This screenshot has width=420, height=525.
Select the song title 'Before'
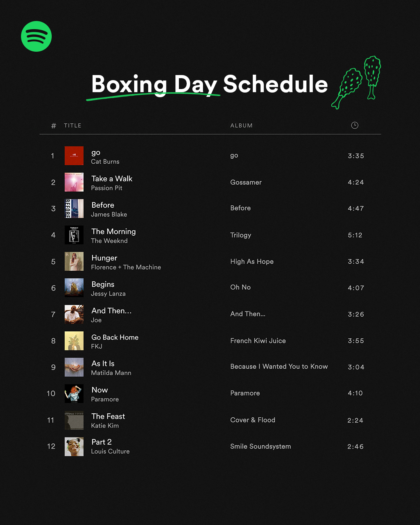(103, 205)
